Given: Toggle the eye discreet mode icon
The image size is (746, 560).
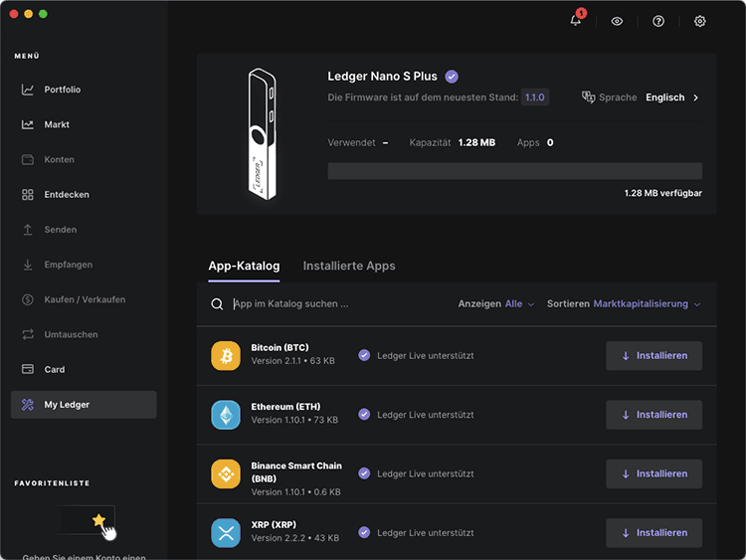Looking at the screenshot, I should 617,21.
